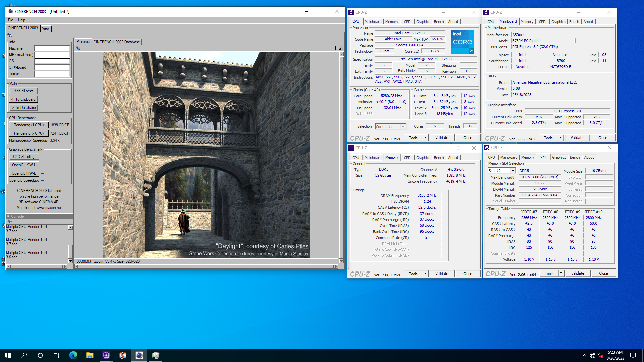Click Validate in the CPU-Z Mainboard window
644x362 pixels.
577,138
